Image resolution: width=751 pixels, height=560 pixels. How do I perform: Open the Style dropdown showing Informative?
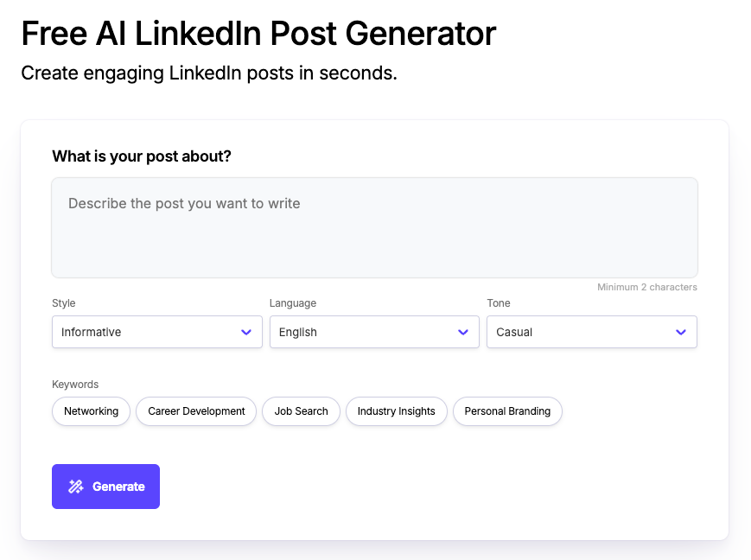click(x=156, y=332)
